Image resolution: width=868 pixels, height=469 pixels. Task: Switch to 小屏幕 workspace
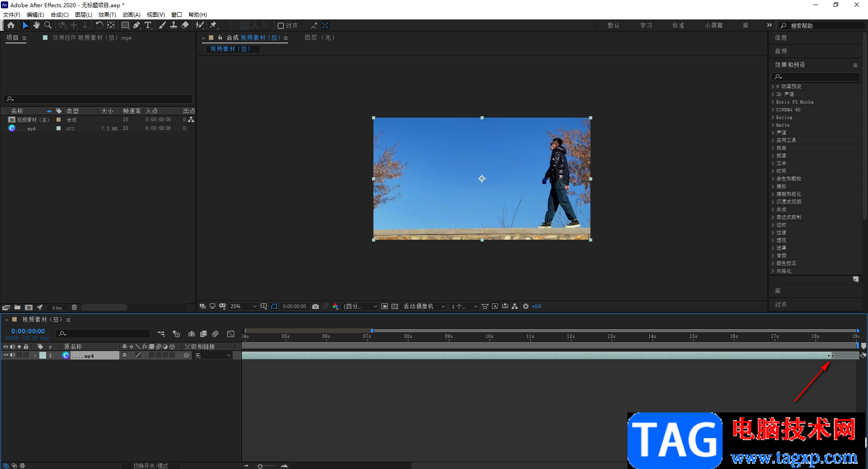click(x=713, y=26)
